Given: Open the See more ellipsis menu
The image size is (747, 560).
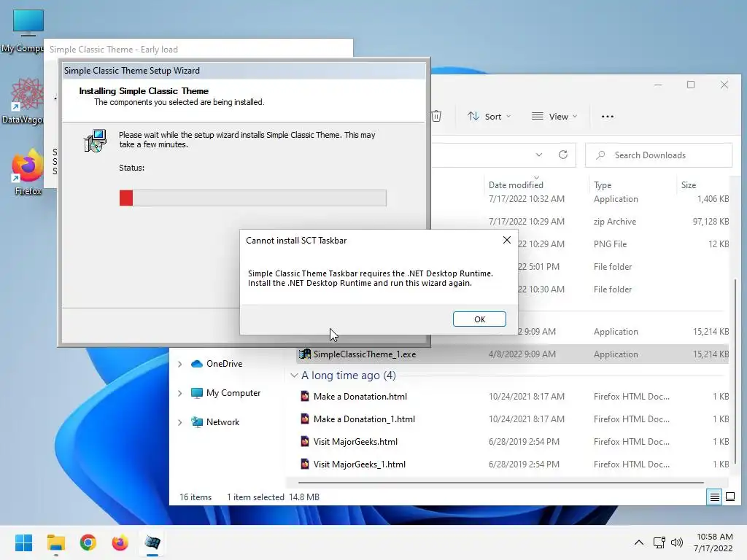Looking at the screenshot, I should (608, 116).
